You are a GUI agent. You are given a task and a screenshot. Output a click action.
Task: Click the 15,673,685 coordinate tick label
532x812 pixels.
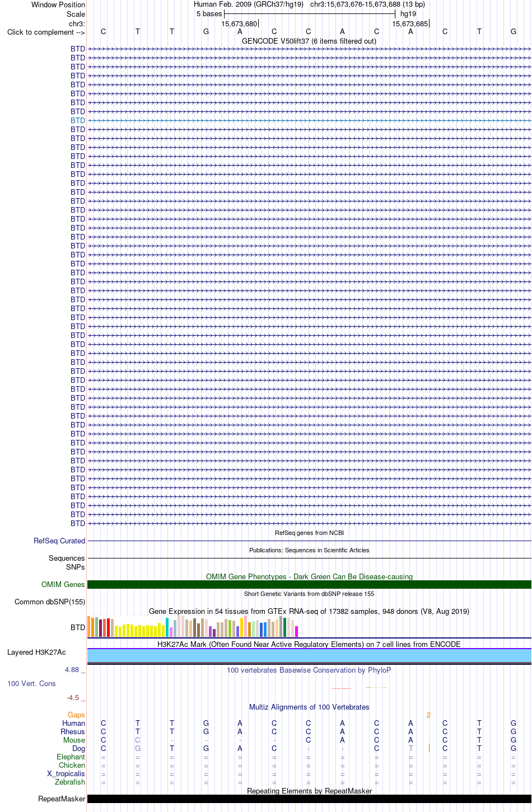[x=410, y=24]
